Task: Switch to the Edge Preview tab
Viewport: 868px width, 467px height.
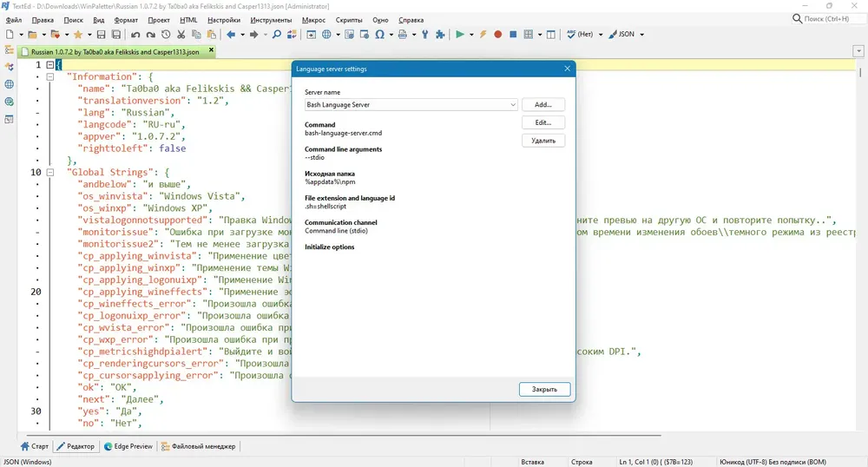Action: tap(128, 446)
